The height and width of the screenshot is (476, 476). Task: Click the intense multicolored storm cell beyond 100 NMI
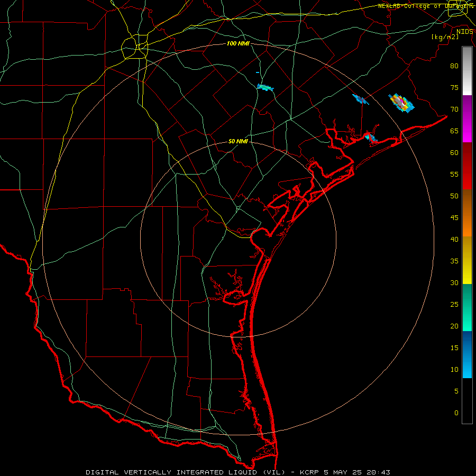pos(401,103)
